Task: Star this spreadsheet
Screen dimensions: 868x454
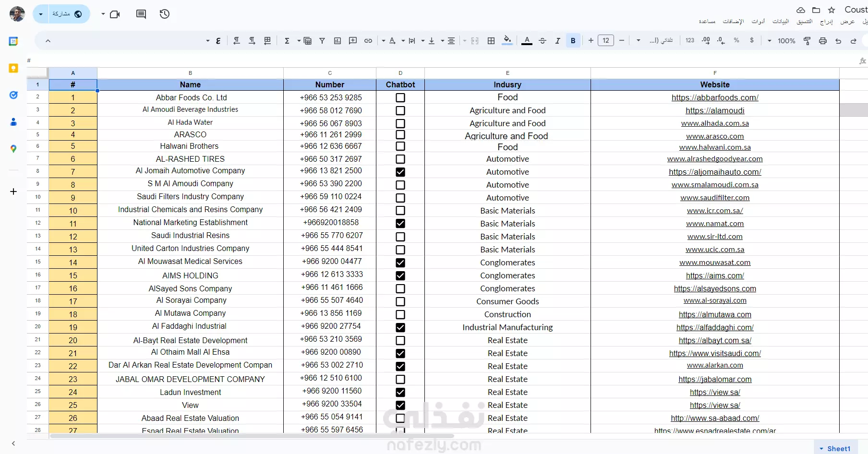Action: coord(832,10)
